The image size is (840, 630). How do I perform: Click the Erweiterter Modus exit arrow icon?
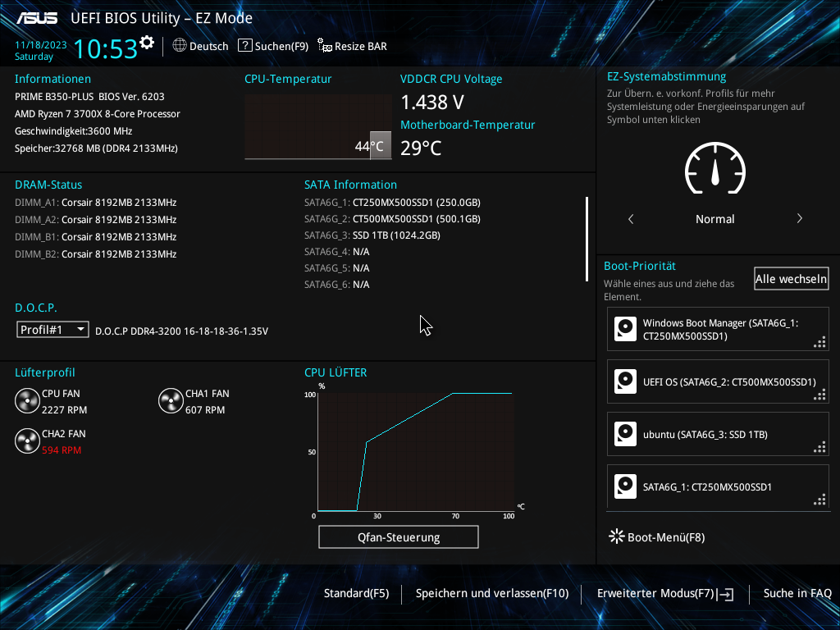[727, 594]
